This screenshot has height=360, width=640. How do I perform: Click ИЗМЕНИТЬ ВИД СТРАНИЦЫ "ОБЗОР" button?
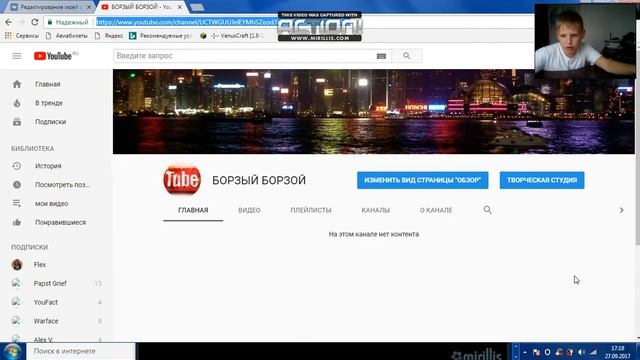[422, 180]
